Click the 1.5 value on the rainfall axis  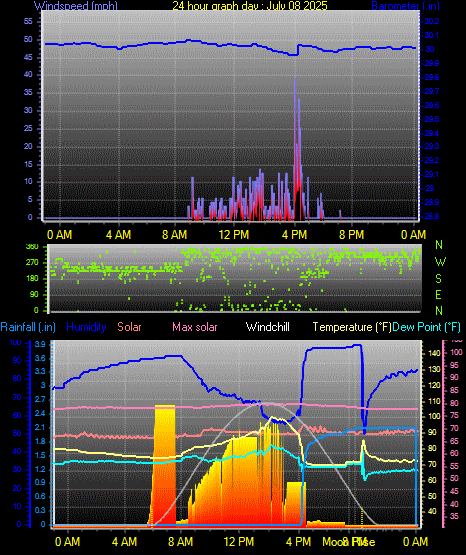pos(40,455)
